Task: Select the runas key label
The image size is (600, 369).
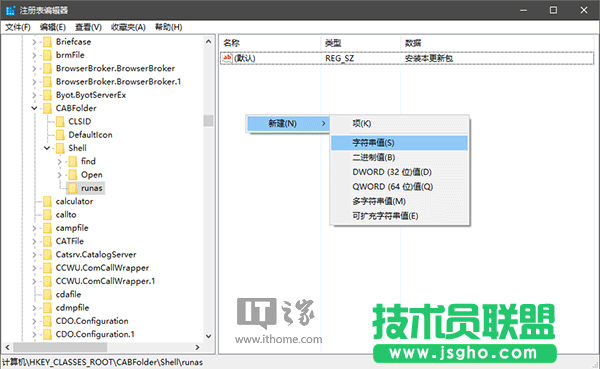Action: 91,188
